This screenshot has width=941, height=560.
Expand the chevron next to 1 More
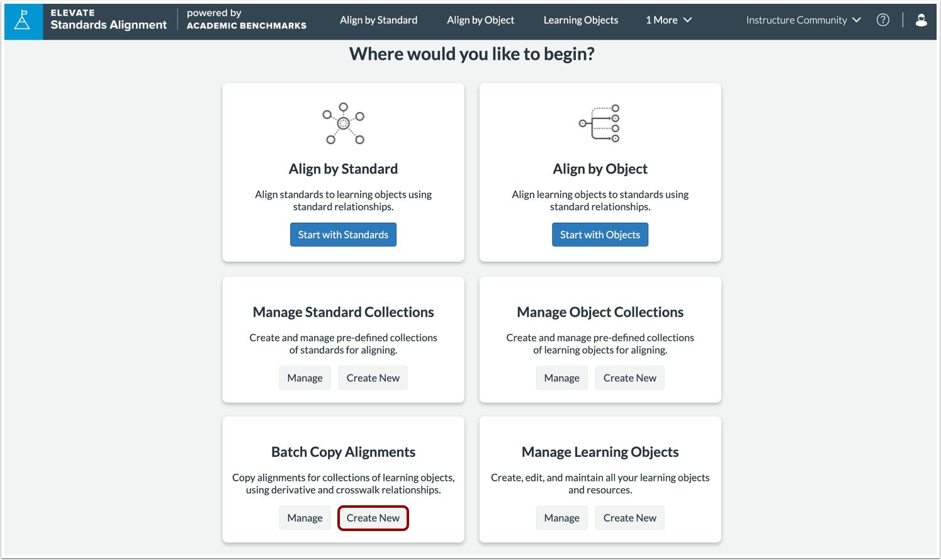tap(687, 20)
